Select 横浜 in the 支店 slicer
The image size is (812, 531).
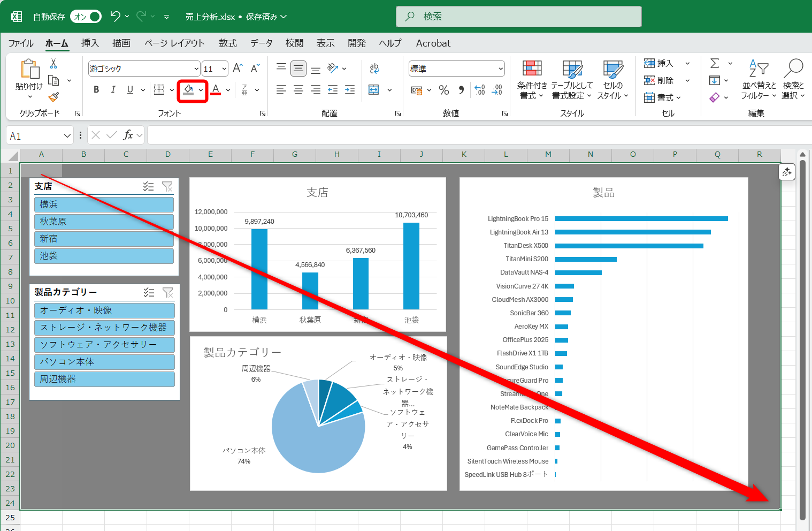pyautogui.click(x=104, y=204)
